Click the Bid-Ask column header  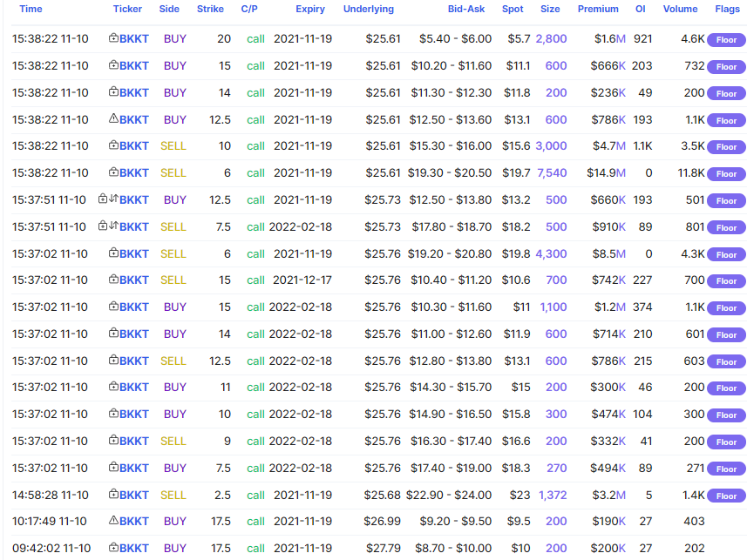tap(466, 9)
